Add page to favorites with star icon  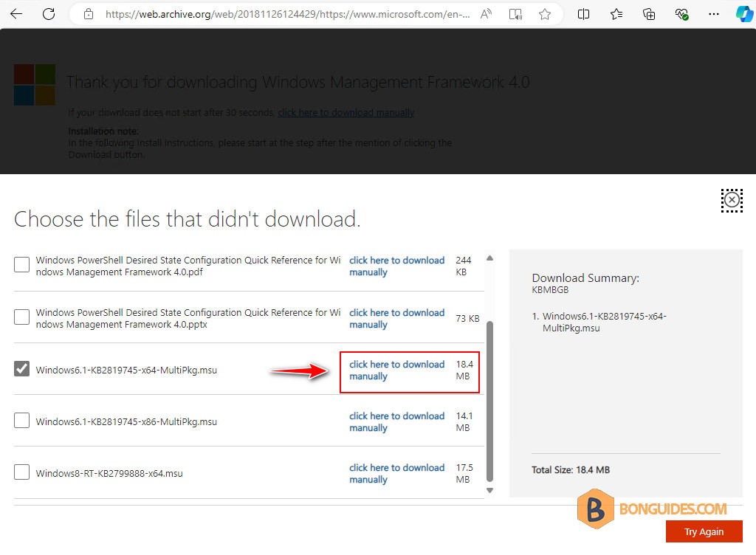pos(545,14)
